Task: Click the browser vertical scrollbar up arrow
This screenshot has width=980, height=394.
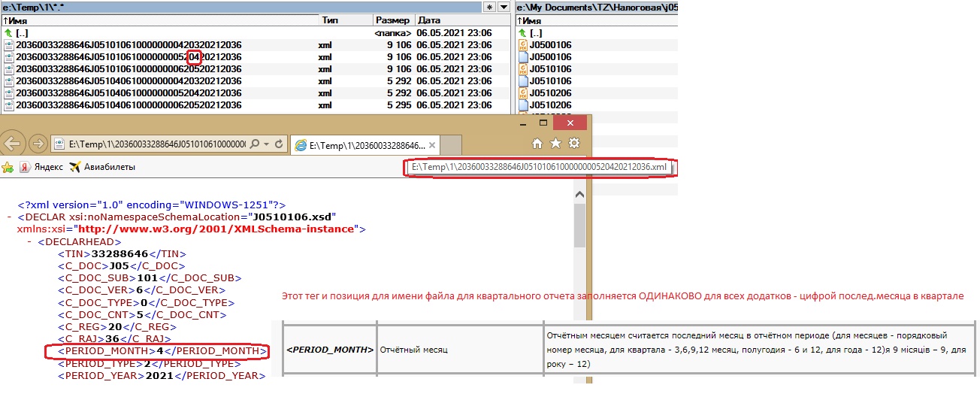Action: (x=579, y=195)
